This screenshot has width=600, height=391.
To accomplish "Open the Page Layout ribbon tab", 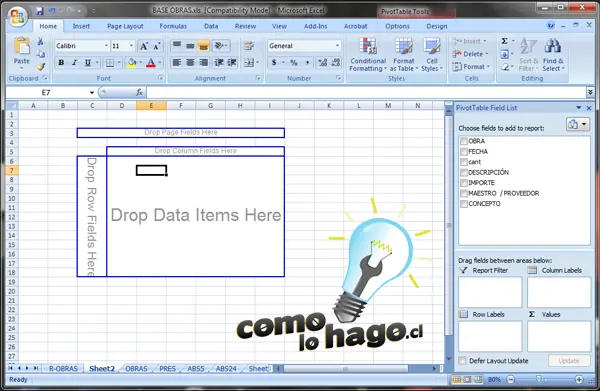I will click(125, 26).
